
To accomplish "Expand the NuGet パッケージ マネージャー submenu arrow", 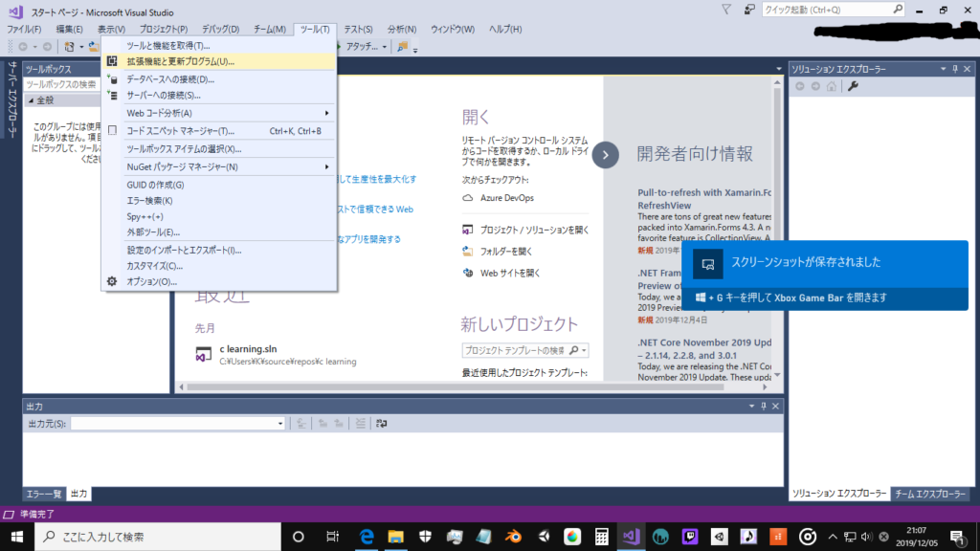I will click(326, 166).
